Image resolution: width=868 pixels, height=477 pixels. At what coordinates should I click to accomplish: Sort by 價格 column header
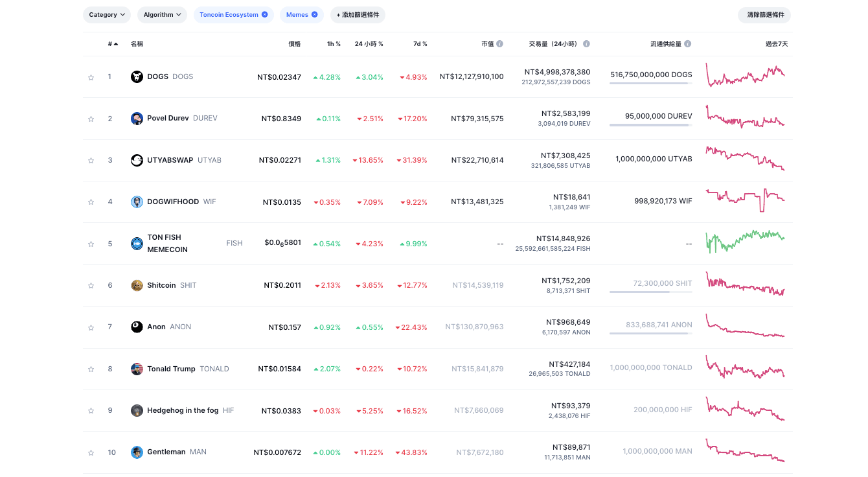click(295, 44)
